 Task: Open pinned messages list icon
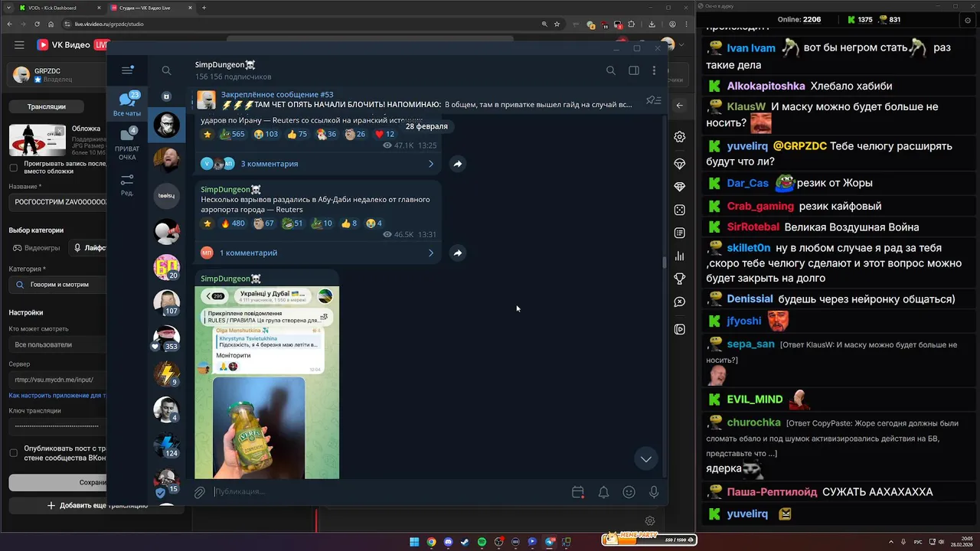pyautogui.click(x=653, y=99)
